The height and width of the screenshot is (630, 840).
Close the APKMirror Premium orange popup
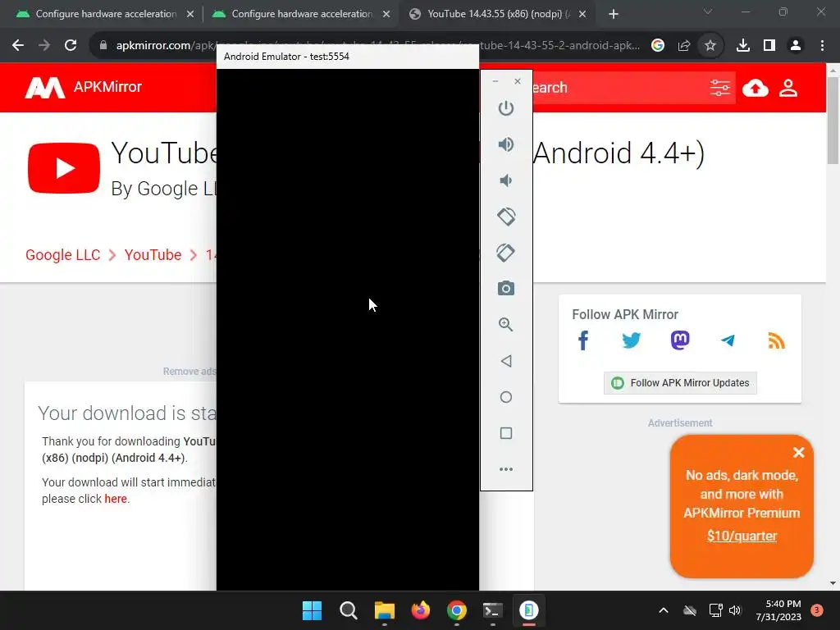pyautogui.click(x=798, y=453)
